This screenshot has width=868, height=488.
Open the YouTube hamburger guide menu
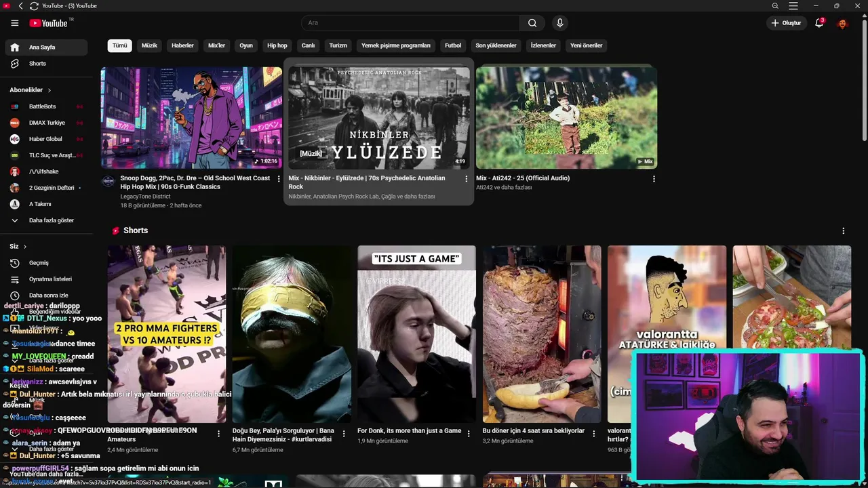click(14, 23)
